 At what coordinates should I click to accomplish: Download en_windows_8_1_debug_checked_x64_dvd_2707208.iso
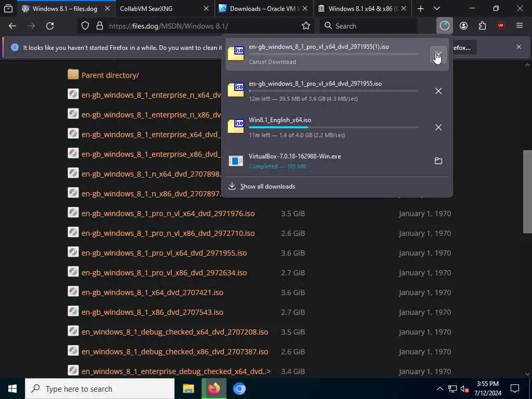click(175, 332)
